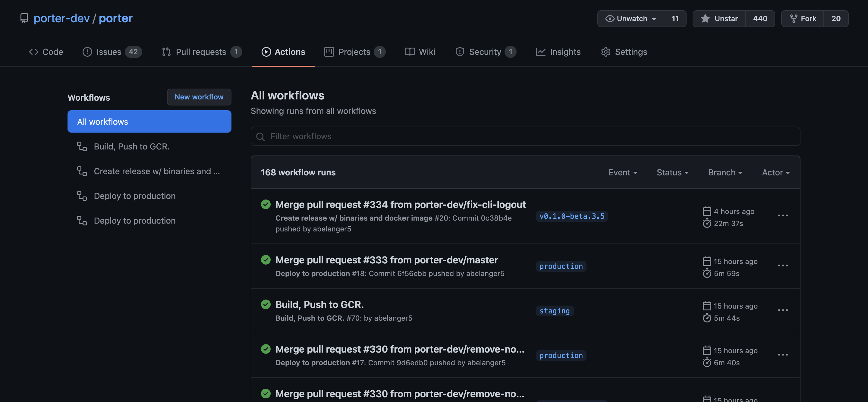
Task: Click the New workflow button
Action: [199, 97]
